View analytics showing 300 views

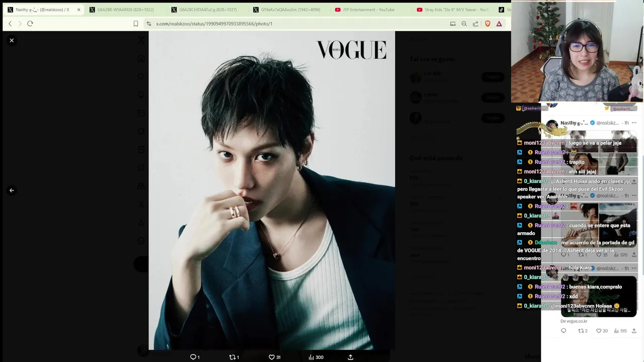pos(316,357)
